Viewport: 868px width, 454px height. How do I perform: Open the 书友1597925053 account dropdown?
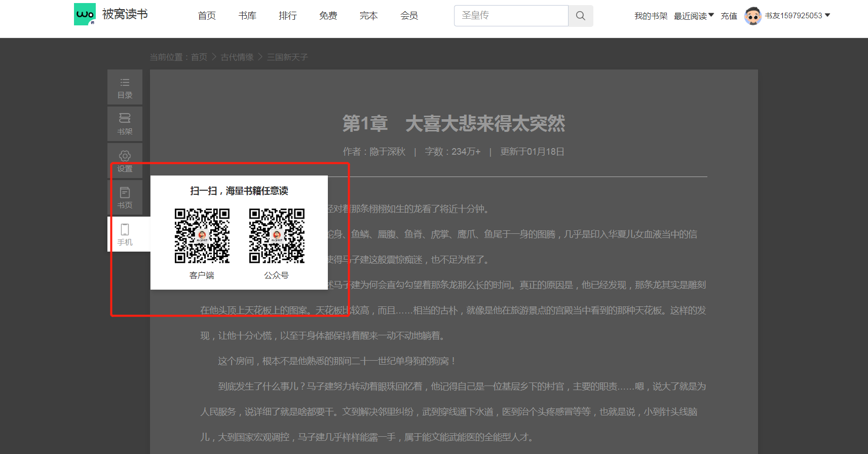pyautogui.click(x=798, y=16)
